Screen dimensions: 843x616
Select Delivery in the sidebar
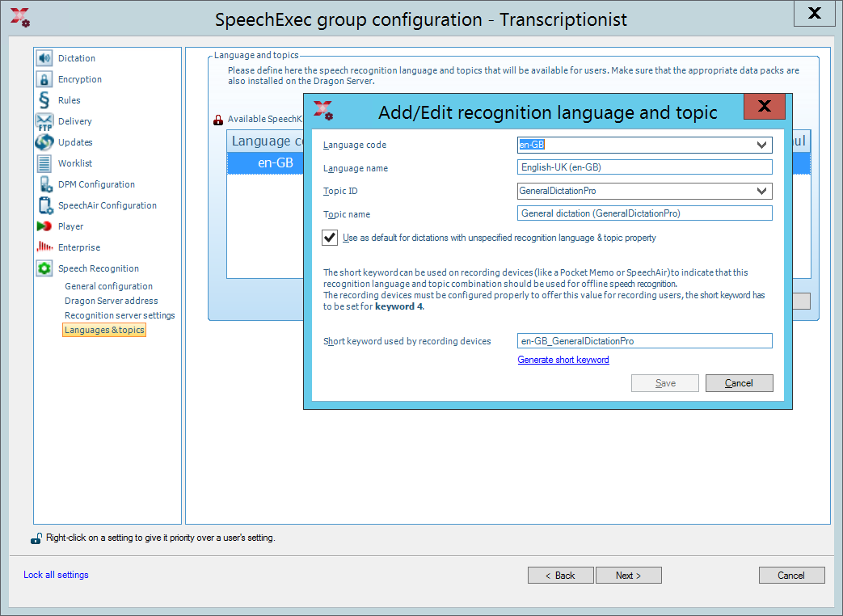pos(74,121)
